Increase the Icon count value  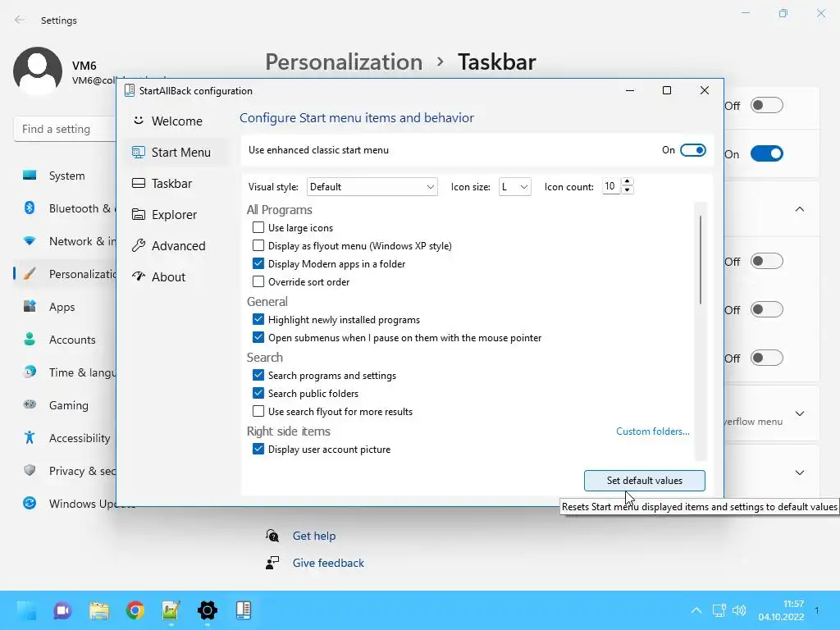click(x=628, y=182)
